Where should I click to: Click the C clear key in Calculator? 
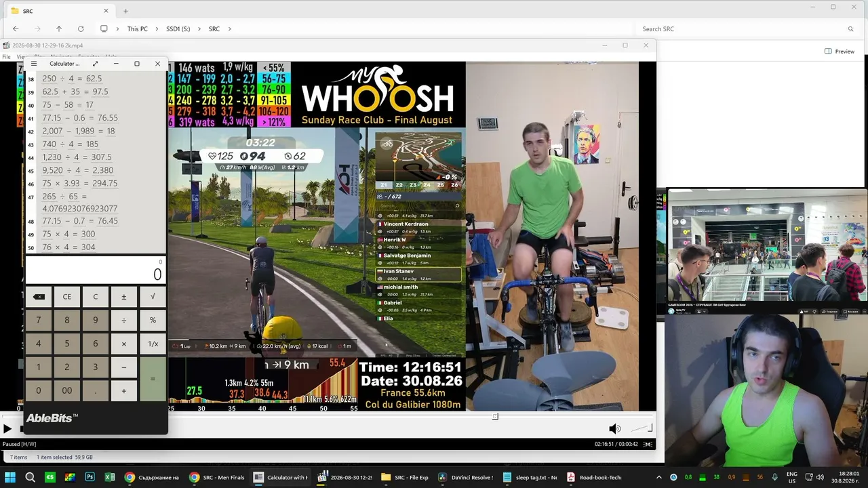point(96,297)
